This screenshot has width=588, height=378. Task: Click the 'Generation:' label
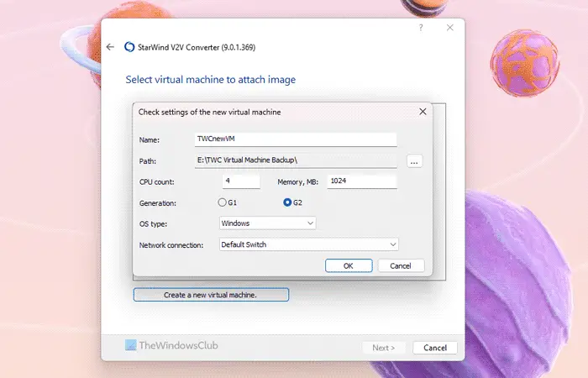pyautogui.click(x=158, y=203)
